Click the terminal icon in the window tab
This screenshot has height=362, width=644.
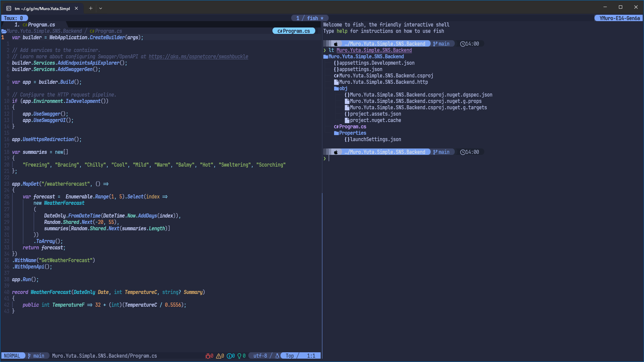click(x=9, y=8)
